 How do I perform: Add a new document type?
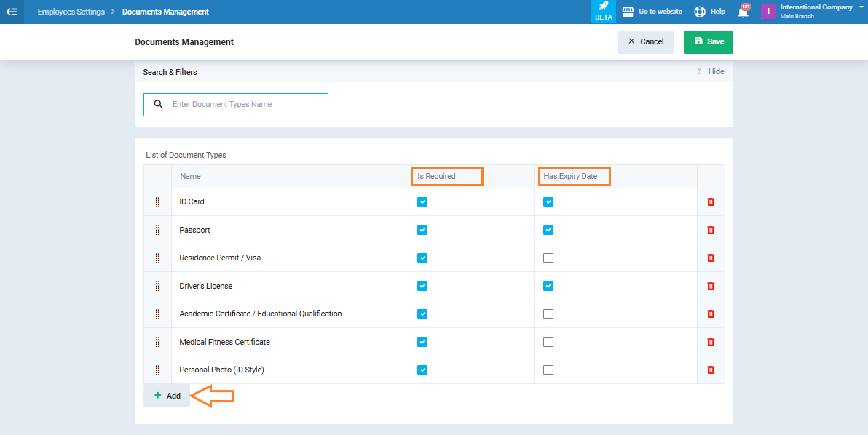pos(167,396)
